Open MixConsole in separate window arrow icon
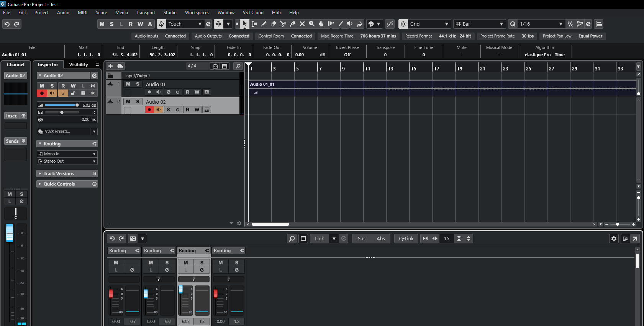 click(635, 238)
